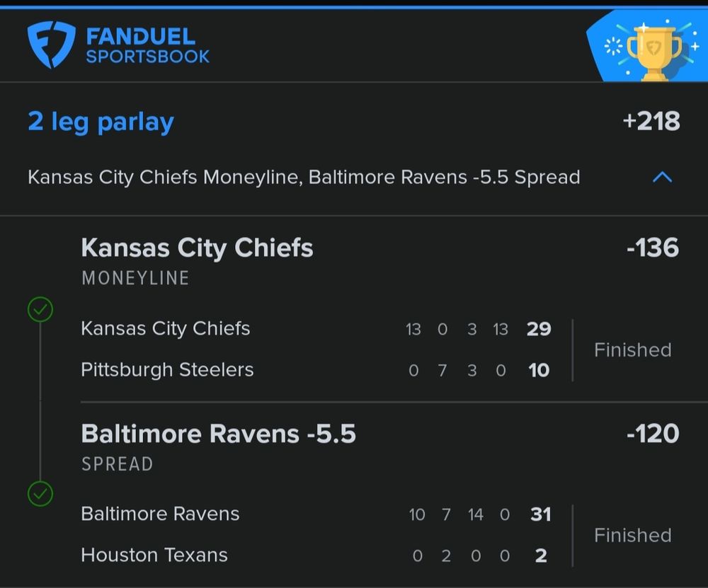Click the Chiefs leg green checkmark
This screenshot has width=708, height=588.
[40, 309]
